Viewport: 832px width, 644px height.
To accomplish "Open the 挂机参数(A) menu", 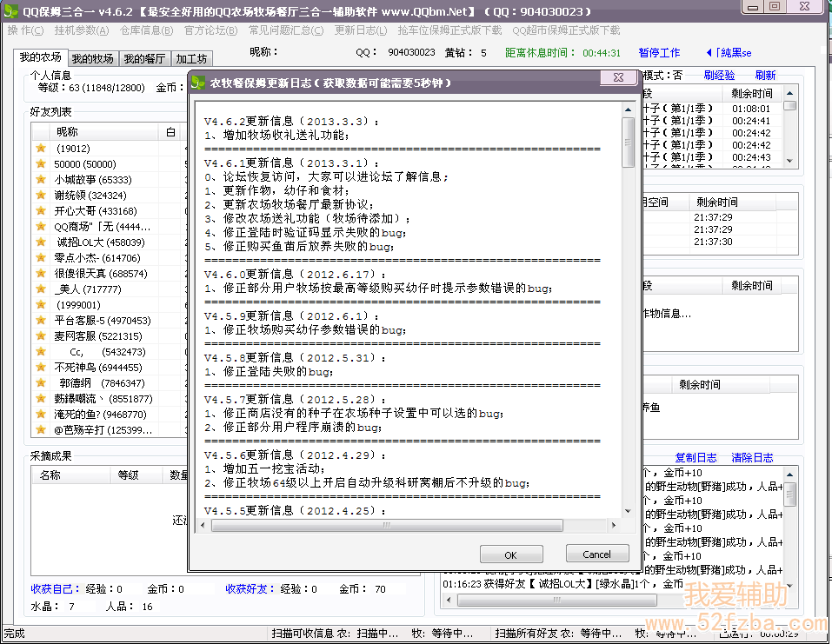I will pos(81,30).
